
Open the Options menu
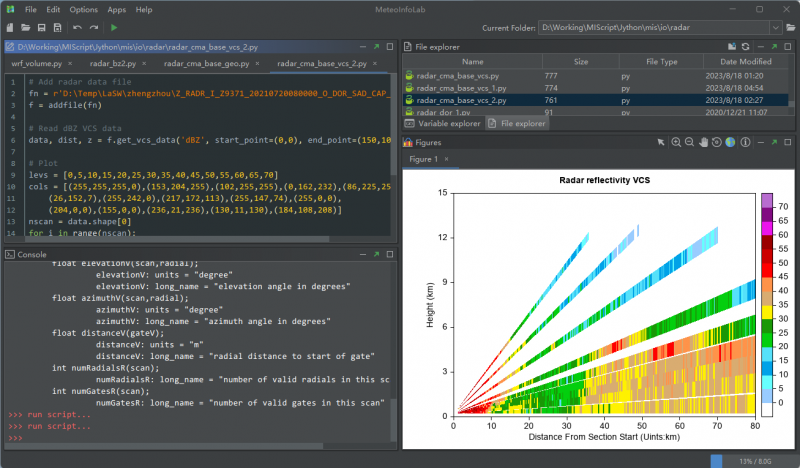(83, 9)
